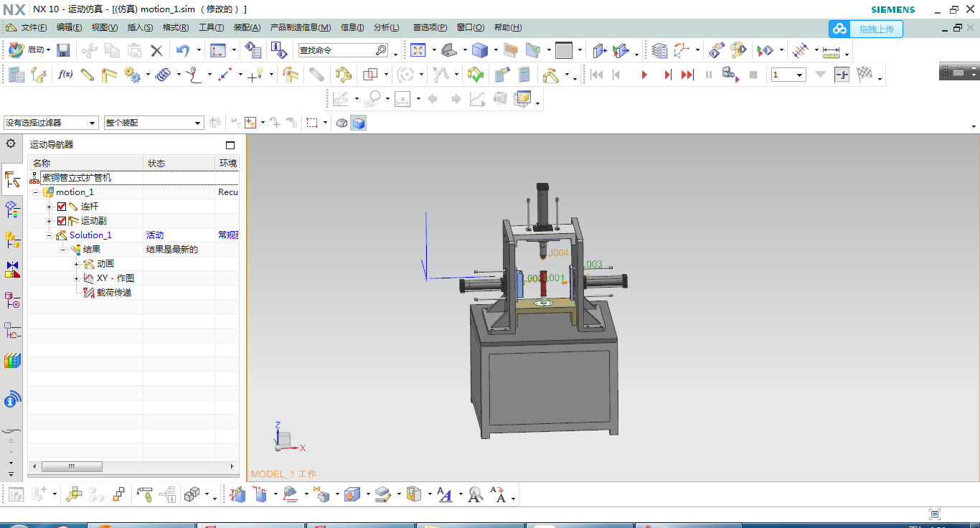
Task: Select the spring connector tool
Action: click(x=164, y=75)
